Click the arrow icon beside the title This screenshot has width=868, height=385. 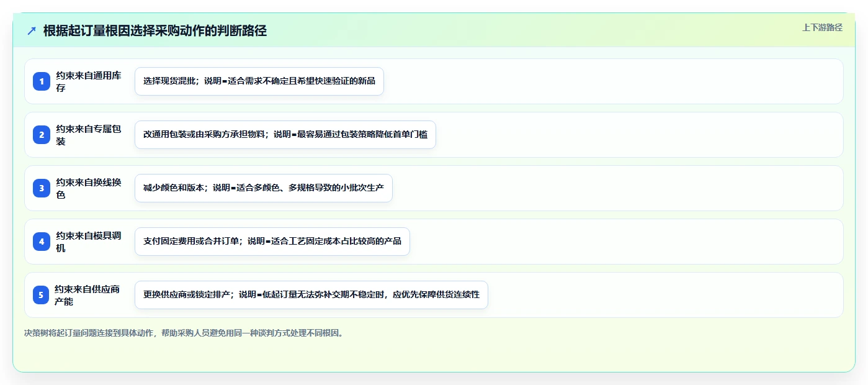coord(32,31)
